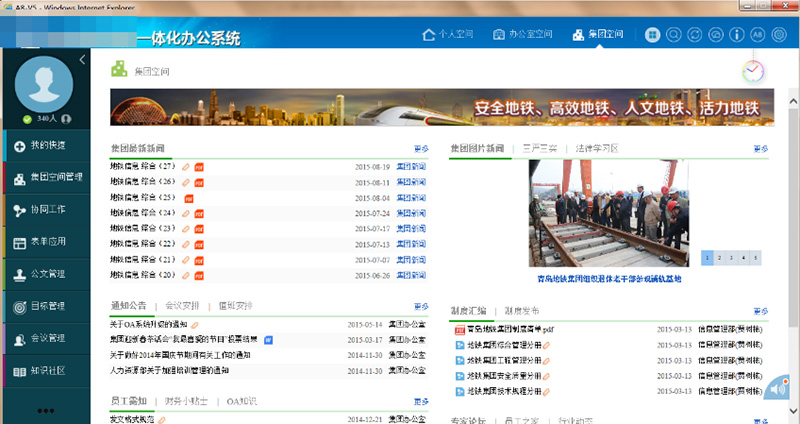Select the 会议安排 tab
This screenshot has height=424, width=800.
click(182, 306)
